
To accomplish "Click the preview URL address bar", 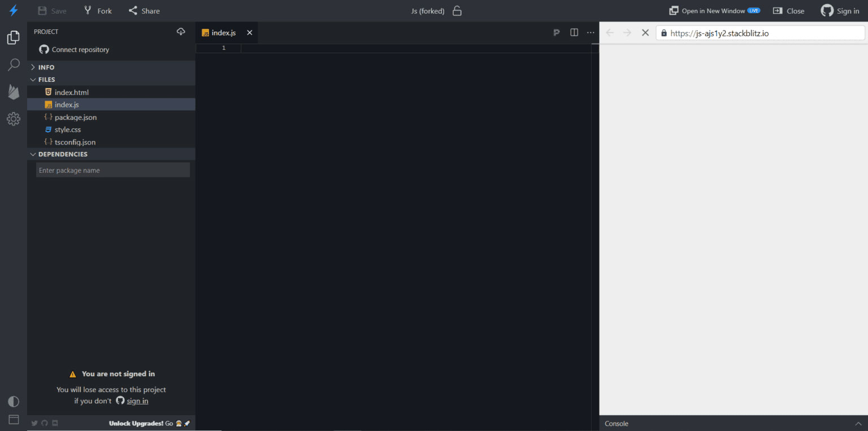I will coord(760,33).
